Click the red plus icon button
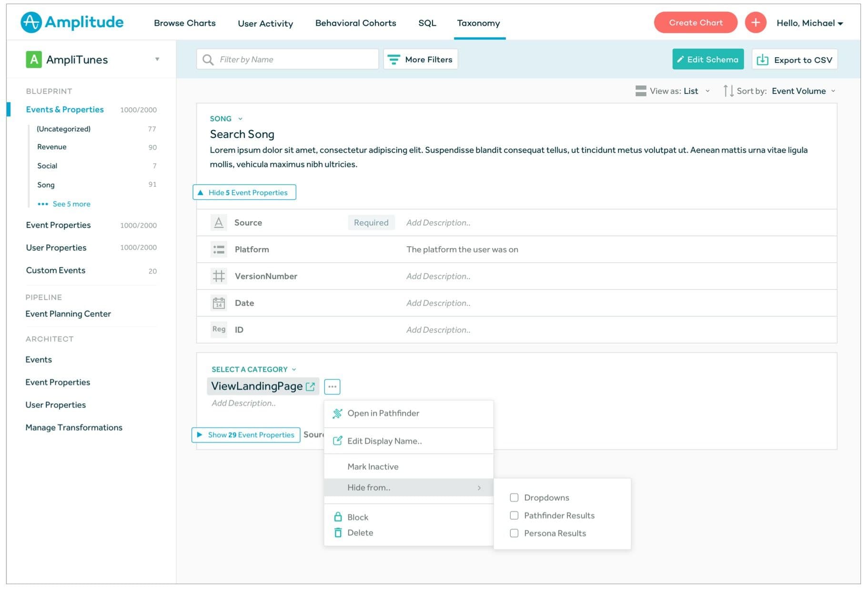This screenshot has width=868, height=589. point(755,22)
